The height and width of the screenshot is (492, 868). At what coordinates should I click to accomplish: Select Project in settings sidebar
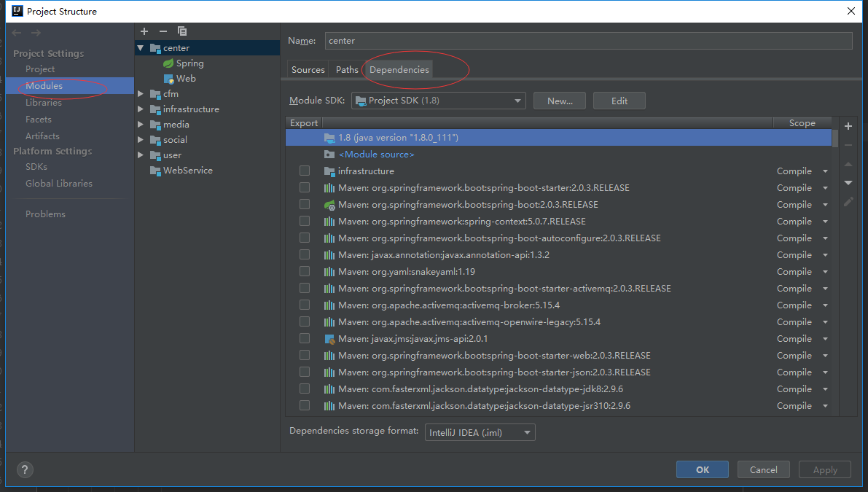point(40,69)
